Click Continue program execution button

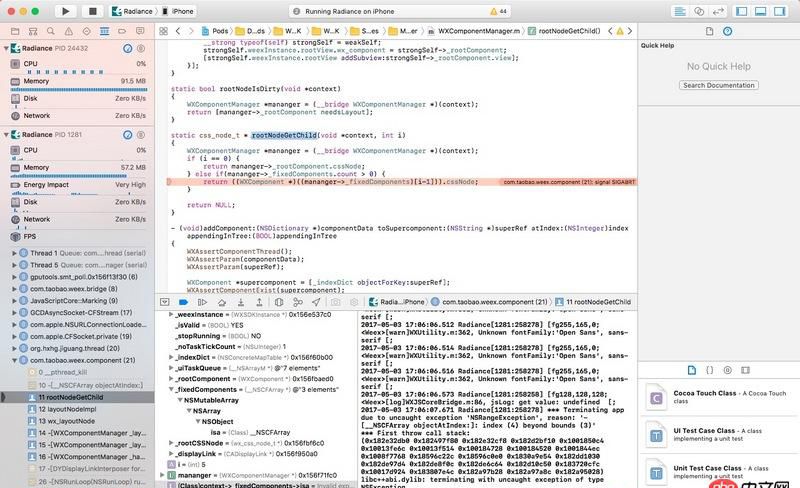pos(203,302)
